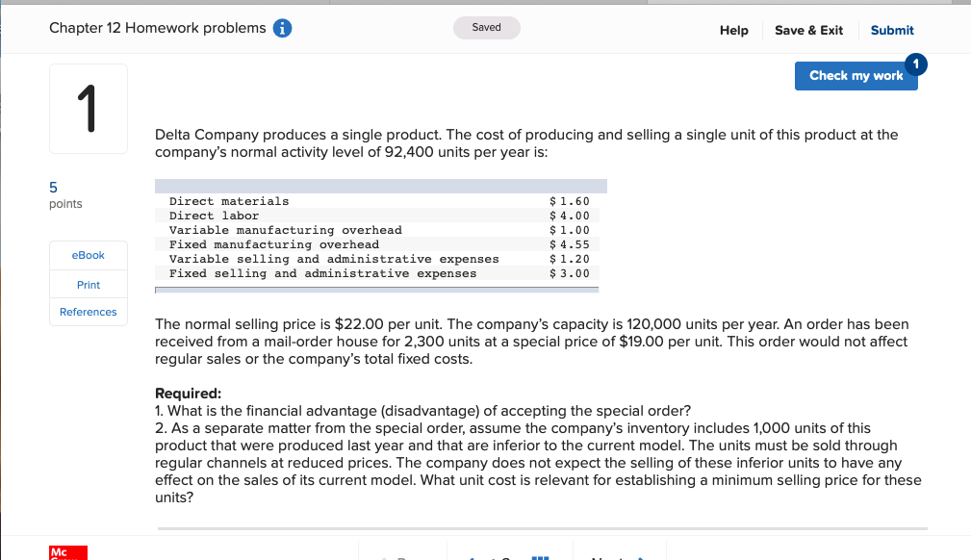This screenshot has width=971, height=560.
Task: Click the Chapter 12 Homework problems title
Action: tap(157, 28)
